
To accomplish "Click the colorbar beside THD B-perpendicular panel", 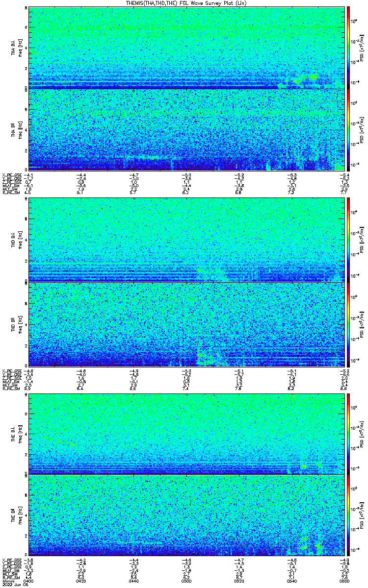I will pyautogui.click(x=348, y=240).
